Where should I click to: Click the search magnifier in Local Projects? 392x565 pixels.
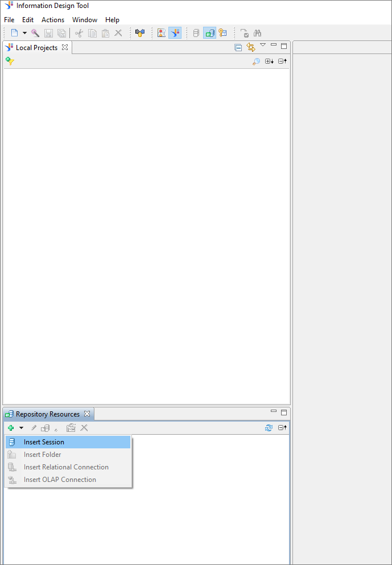coord(256,61)
